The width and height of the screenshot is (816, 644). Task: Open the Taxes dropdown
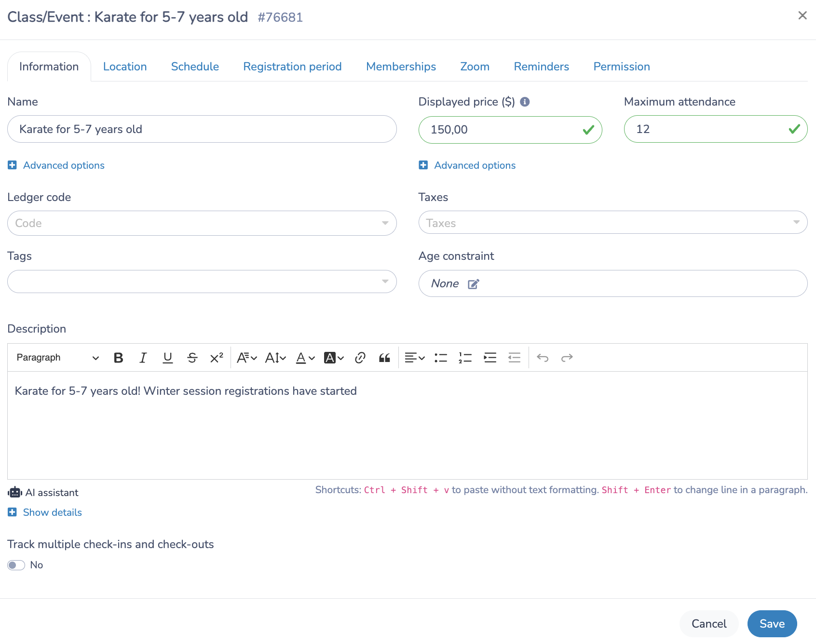613,222
